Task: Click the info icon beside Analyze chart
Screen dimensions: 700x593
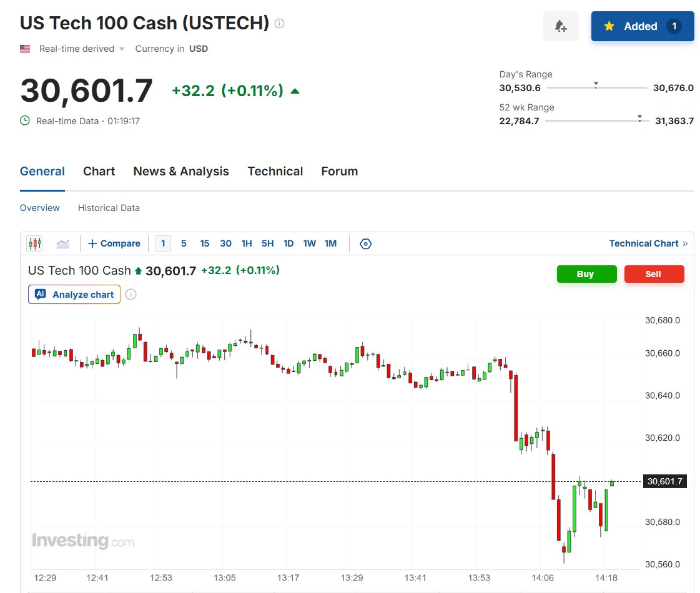Action: click(131, 295)
